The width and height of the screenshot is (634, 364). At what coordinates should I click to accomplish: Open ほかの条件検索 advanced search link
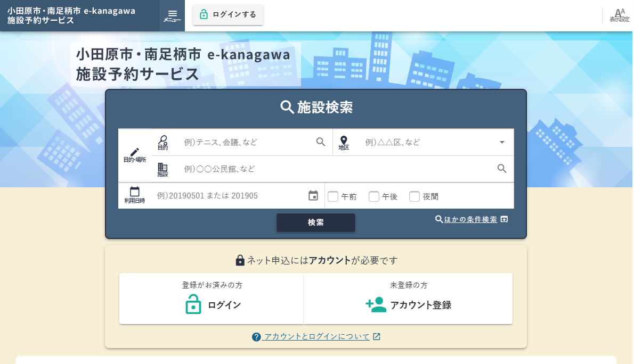coord(469,219)
